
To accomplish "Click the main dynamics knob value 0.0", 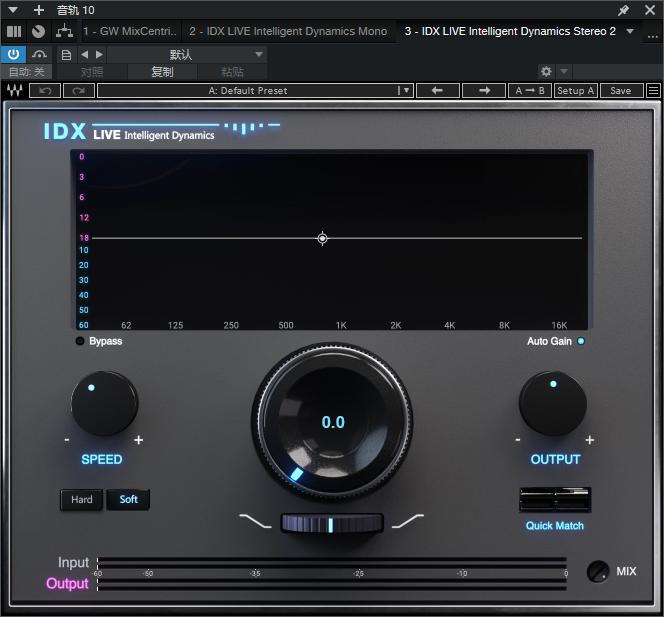I will 333,422.
